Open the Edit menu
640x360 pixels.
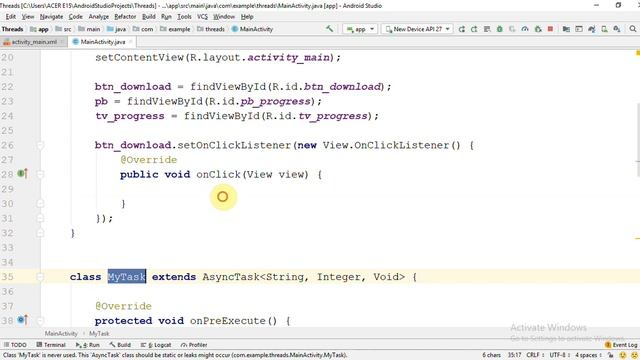(11, 17)
